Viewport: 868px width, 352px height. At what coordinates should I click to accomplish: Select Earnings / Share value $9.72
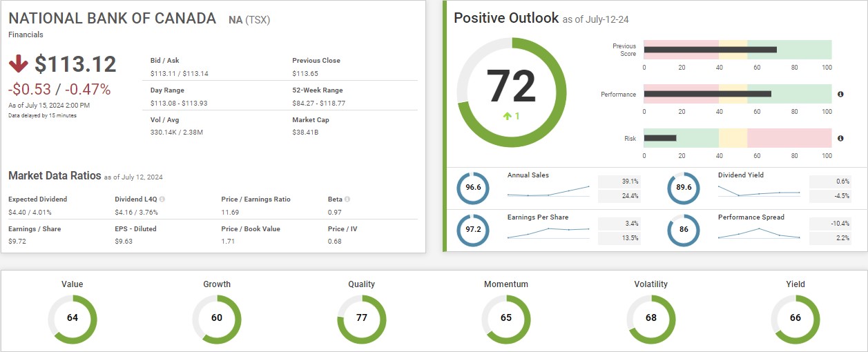click(x=17, y=242)
